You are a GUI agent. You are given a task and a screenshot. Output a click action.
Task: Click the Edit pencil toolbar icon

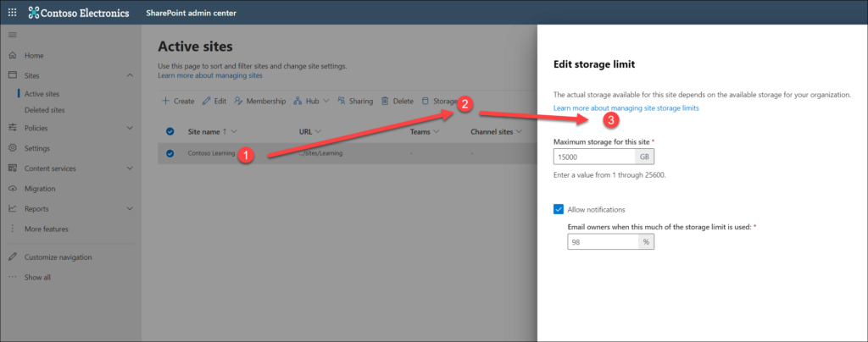pyautogui.click(x=207, y=101)
